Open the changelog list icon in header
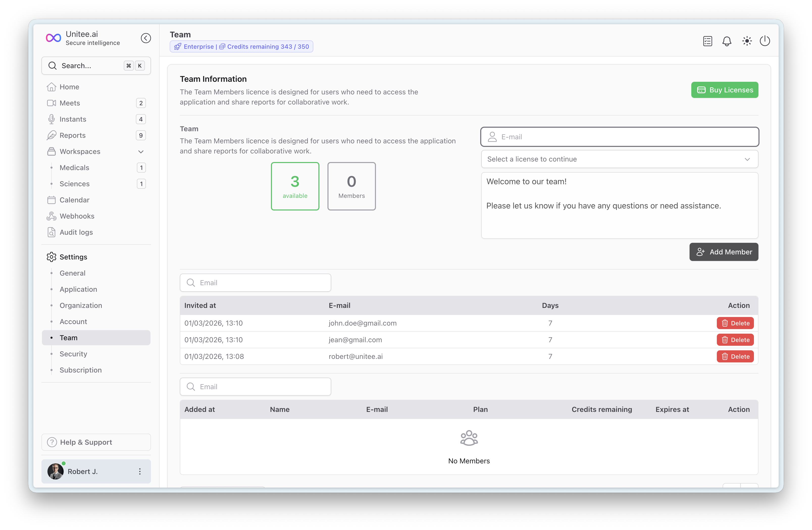812x530 pixels. point(708,41)
